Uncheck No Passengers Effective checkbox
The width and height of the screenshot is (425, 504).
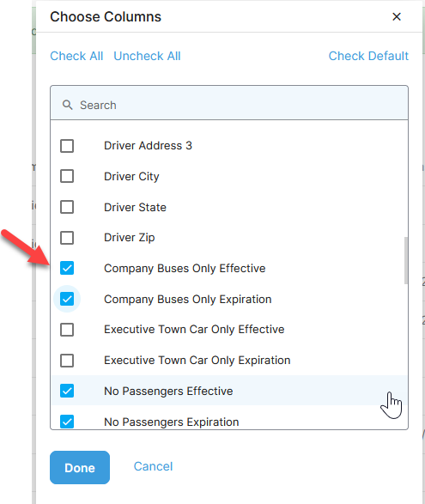[67, 391]
